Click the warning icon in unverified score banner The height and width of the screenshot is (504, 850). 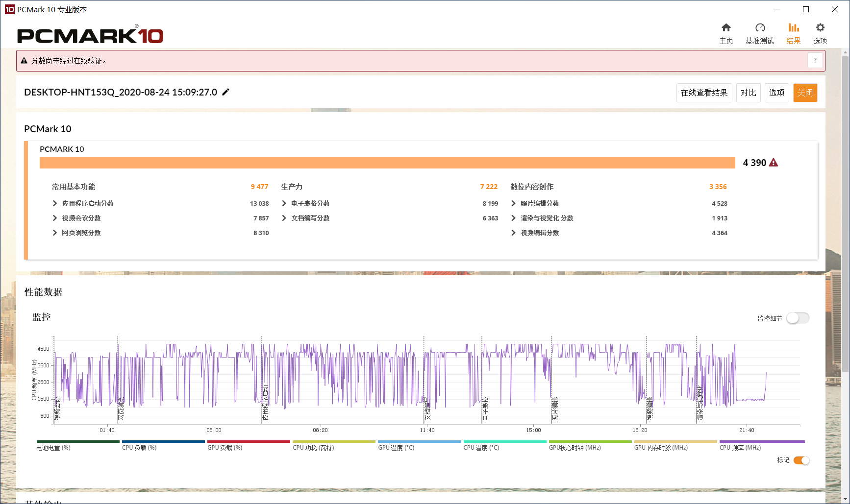coord(24,61)
